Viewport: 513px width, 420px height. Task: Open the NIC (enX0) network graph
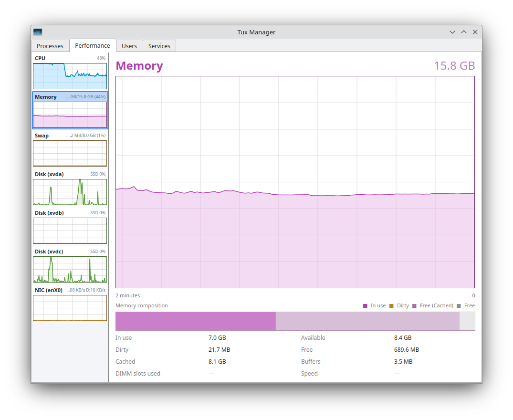point(70,308)
